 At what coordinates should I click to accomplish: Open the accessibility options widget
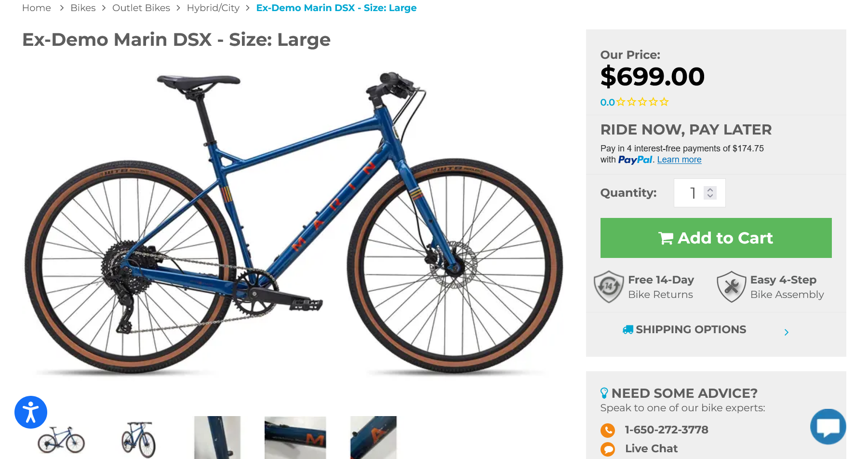pyautogui.click(x=31, y=412)
